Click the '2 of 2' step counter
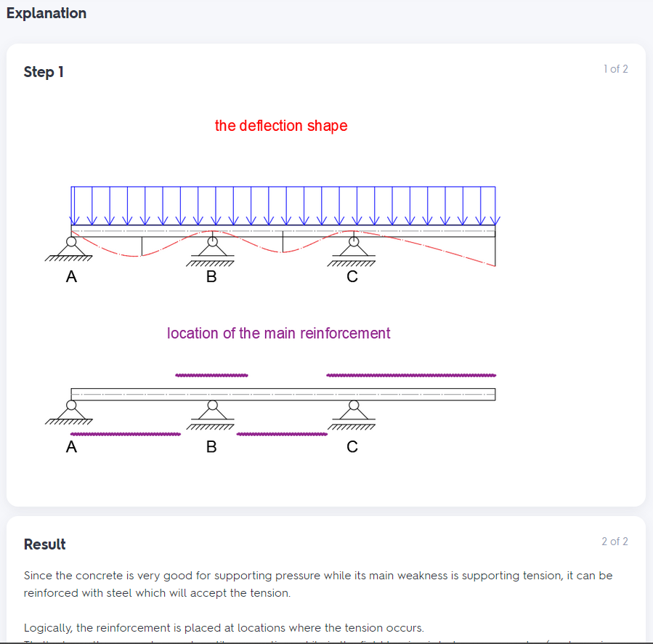The height and width of the screenshot is (644, 653). click(x=615, y=541)
